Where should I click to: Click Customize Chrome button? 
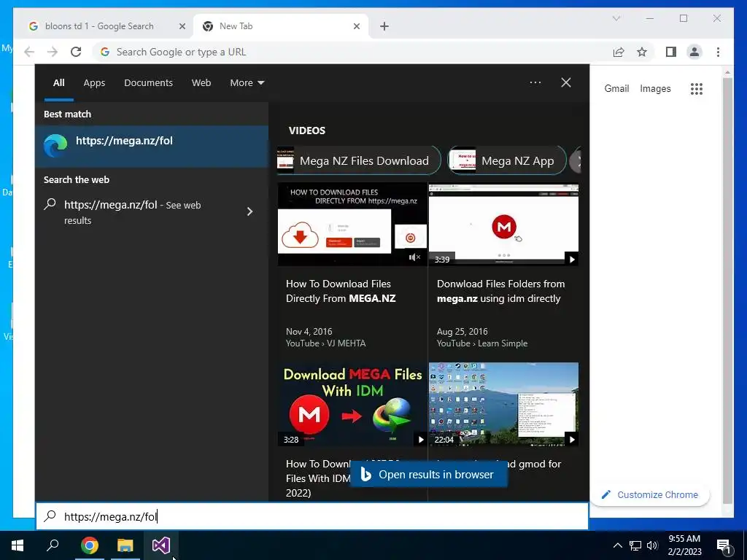(650, 495)
